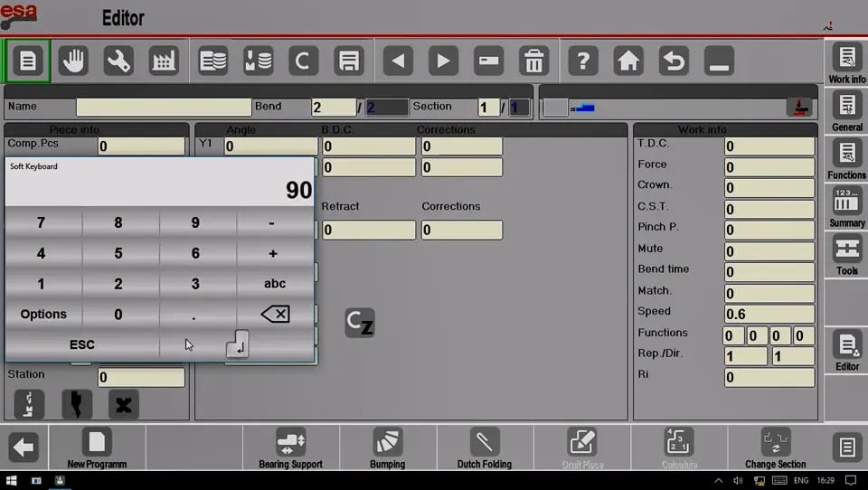Go to next bend arrow

coord(443,61)
